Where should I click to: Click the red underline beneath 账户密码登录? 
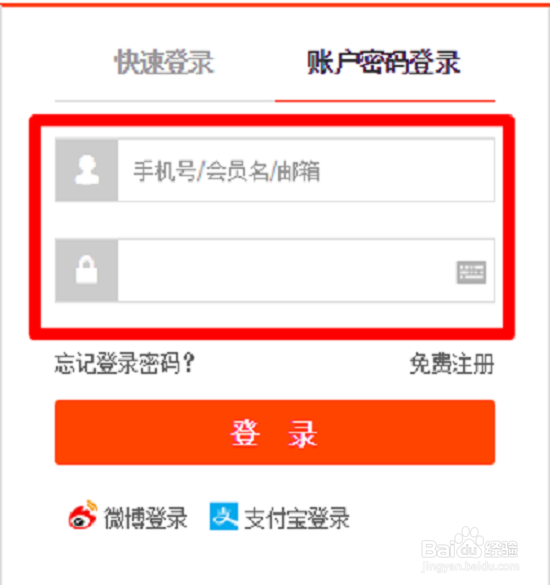pyautogui.click(x=385, y=101)
